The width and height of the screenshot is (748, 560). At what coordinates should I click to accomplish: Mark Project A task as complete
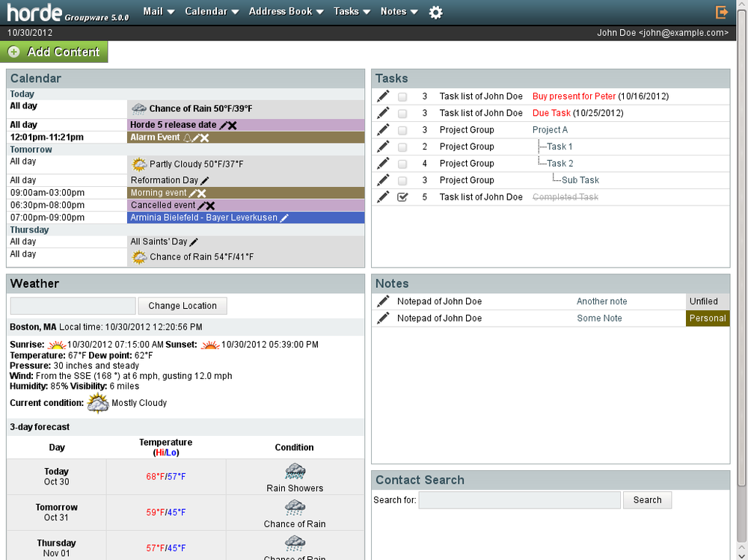[402, 130]
